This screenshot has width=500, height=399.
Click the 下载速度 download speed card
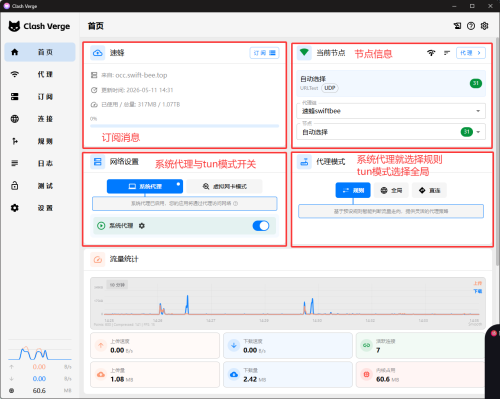288,345
